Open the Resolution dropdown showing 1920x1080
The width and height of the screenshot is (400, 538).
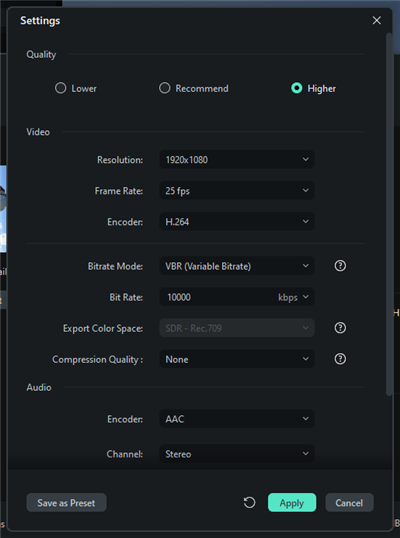tap(237, 160)
